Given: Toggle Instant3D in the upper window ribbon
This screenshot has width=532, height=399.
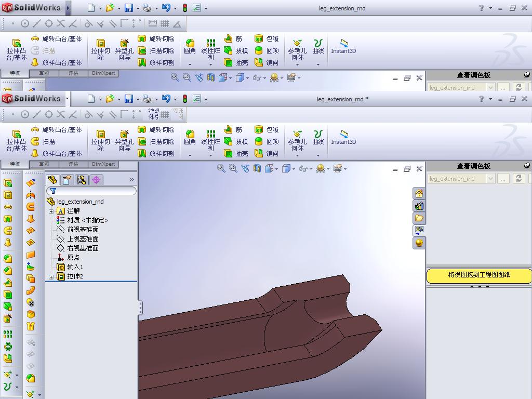Looking at the screenshot, I should click(x=343, y=46).
